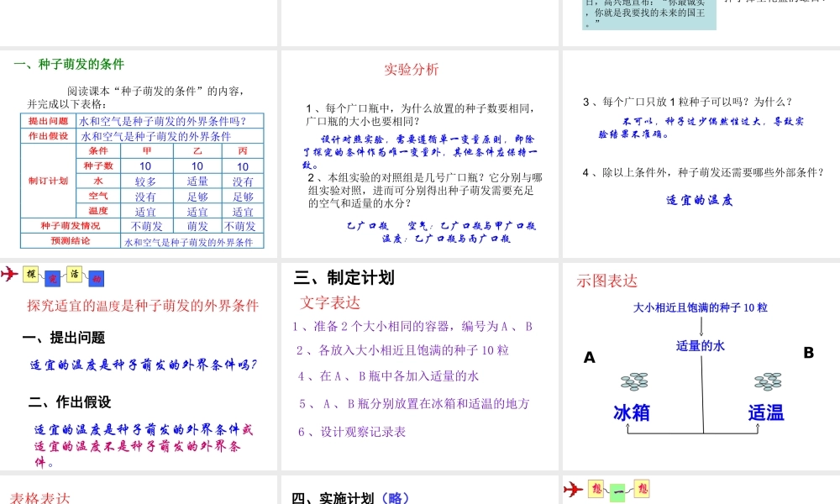
Task: Click the blue 动 character box
Action: [97, 279]
